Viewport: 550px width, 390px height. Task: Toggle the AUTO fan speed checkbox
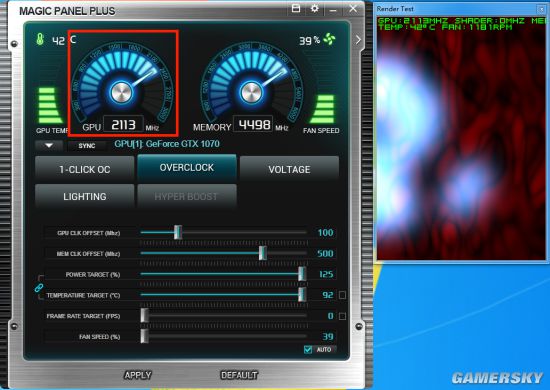coord(308,349)
